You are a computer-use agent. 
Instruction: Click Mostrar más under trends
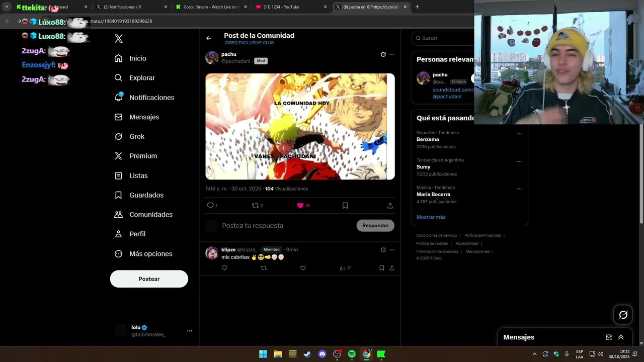click(431, 217)
